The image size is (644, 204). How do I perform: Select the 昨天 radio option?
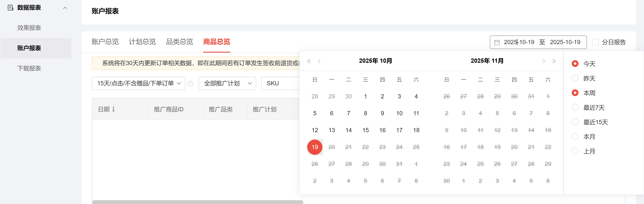tap(575, 78)
